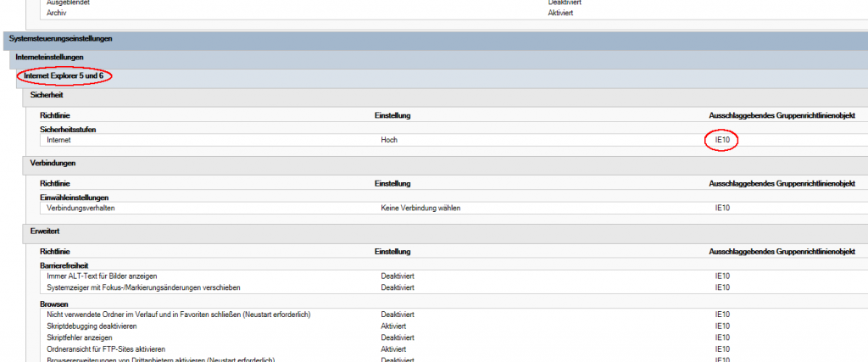
Task: Click Deaktiviert in the ALT-Text row
Action: point(398,276)
